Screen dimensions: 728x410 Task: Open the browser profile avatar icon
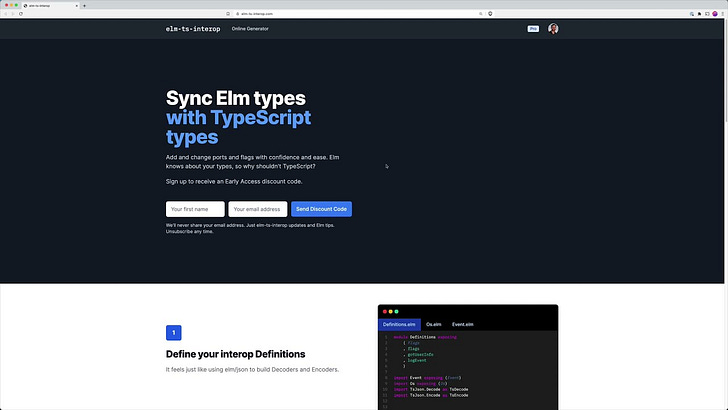(x=715, y=13)
